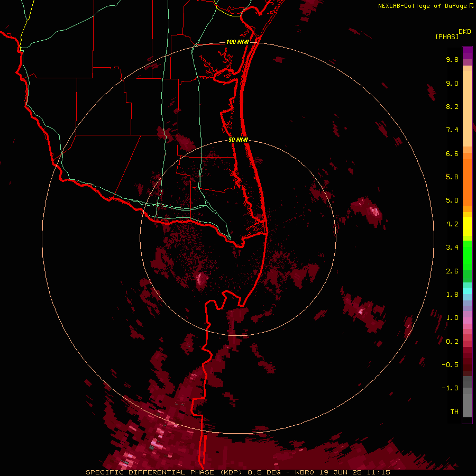Click the 100 NMI range ring label
Image resolution: width=476 pixels, height=476 pixels.
[237, 42]
